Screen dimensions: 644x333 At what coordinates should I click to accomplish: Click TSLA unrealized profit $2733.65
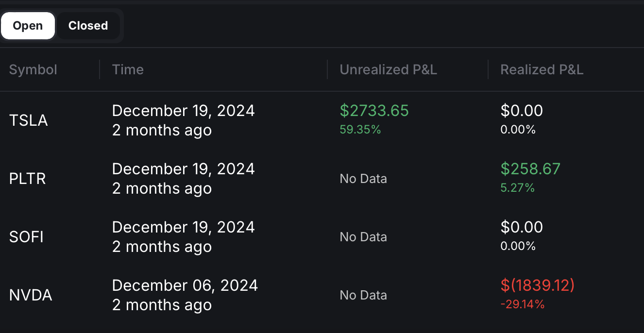374,111
